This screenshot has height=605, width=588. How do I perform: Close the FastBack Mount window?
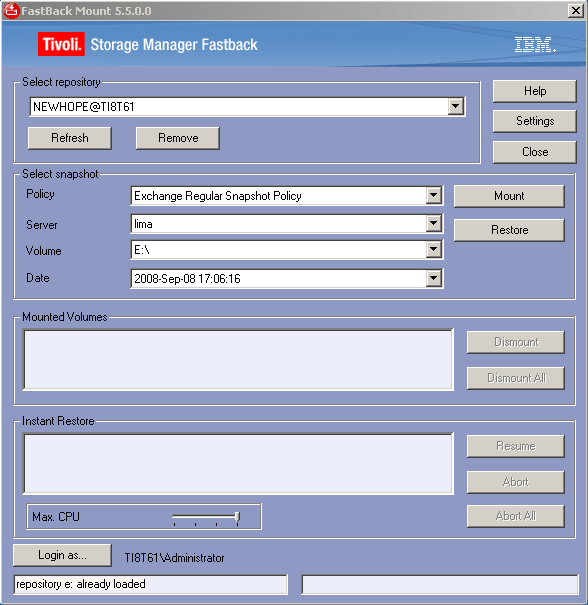click(x=576, y=10)
